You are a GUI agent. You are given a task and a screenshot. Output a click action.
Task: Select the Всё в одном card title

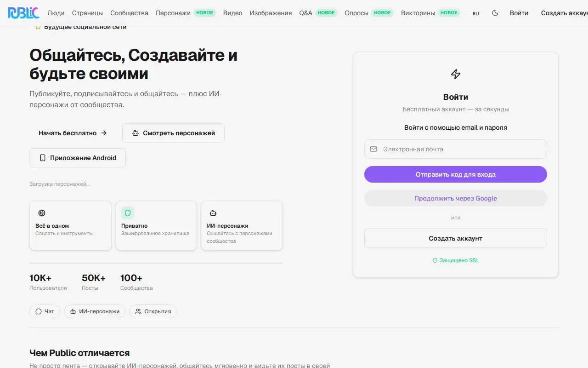tap(52, 226)
